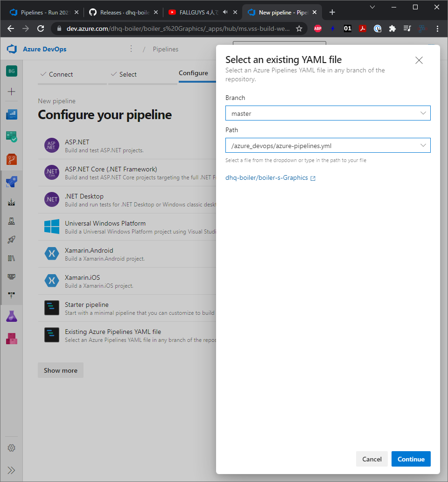The width and height of the screenshot is (448, 482).
Task: Click the AdBlock Plus extension icon
Action: [318, 28]
